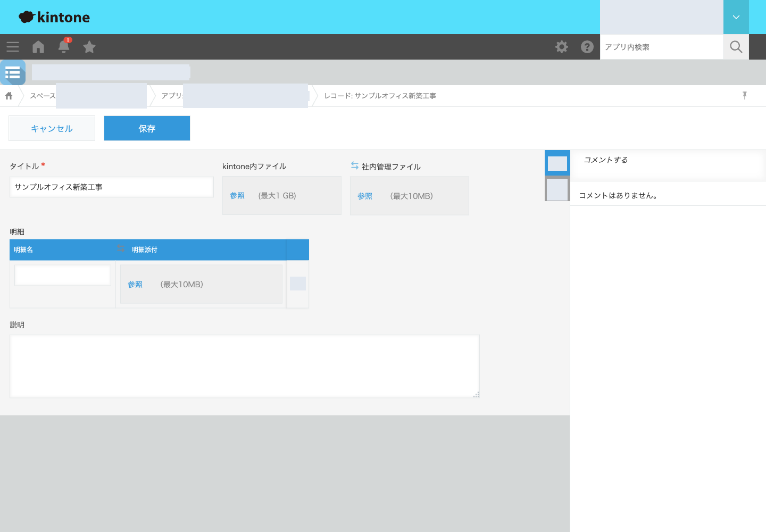Click the kintone logo
Screen dimensions: 766x532
(x=54, y=17)
